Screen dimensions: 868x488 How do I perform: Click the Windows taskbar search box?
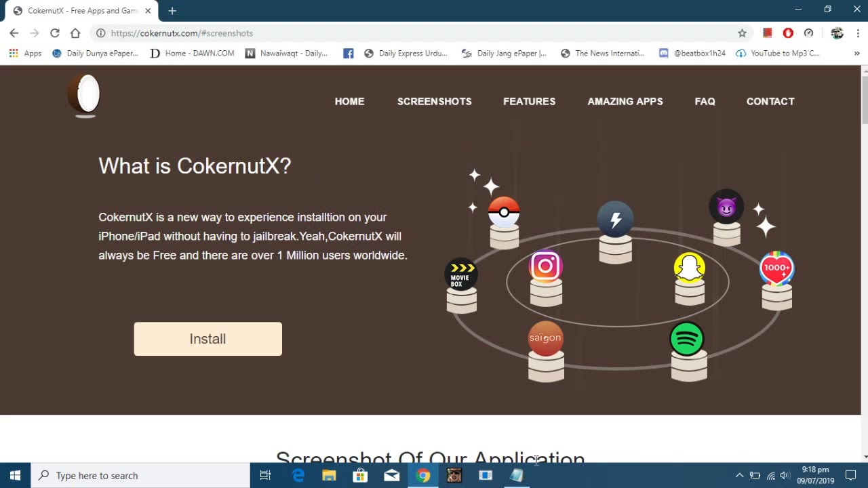[140, 475]
